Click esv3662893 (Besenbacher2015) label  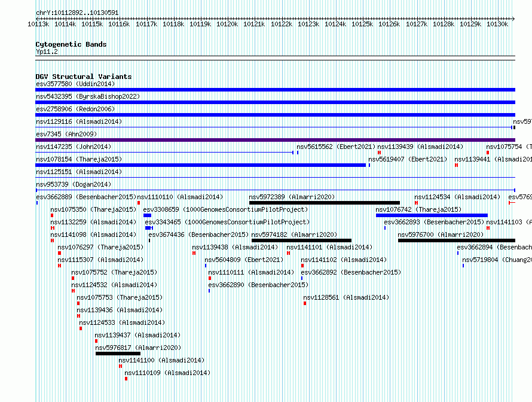435,222
